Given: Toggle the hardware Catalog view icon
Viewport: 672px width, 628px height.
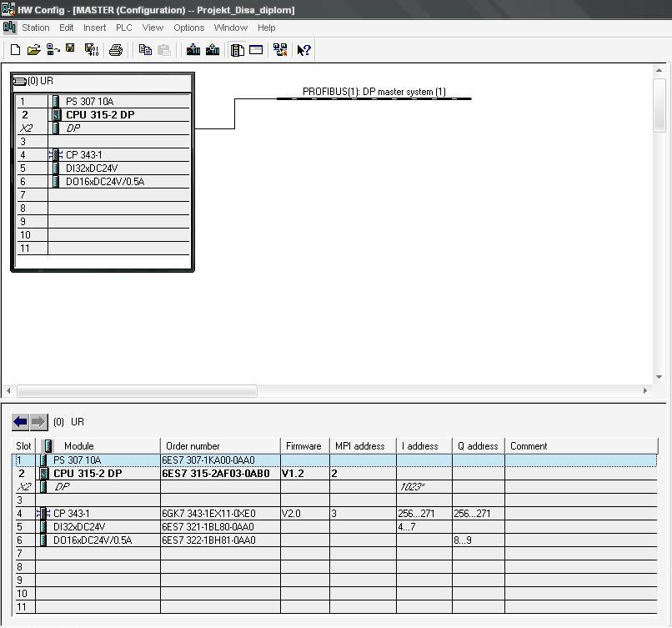Looking at the screenshot, I should point(237,50).
